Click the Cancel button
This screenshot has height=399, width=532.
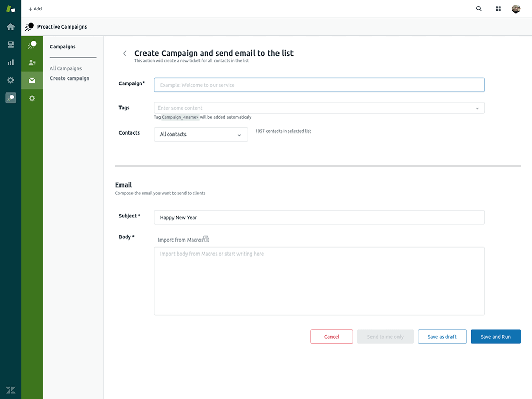pos(331,337)
